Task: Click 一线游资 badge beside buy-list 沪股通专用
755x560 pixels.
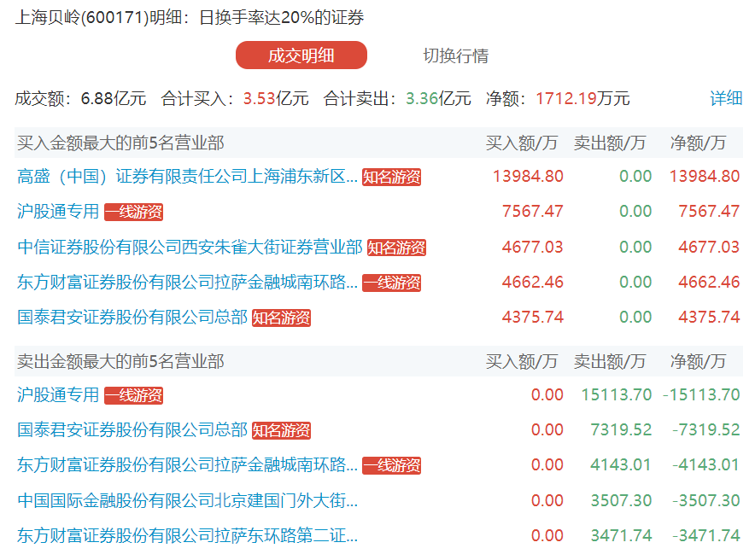Action: point(133,213)
